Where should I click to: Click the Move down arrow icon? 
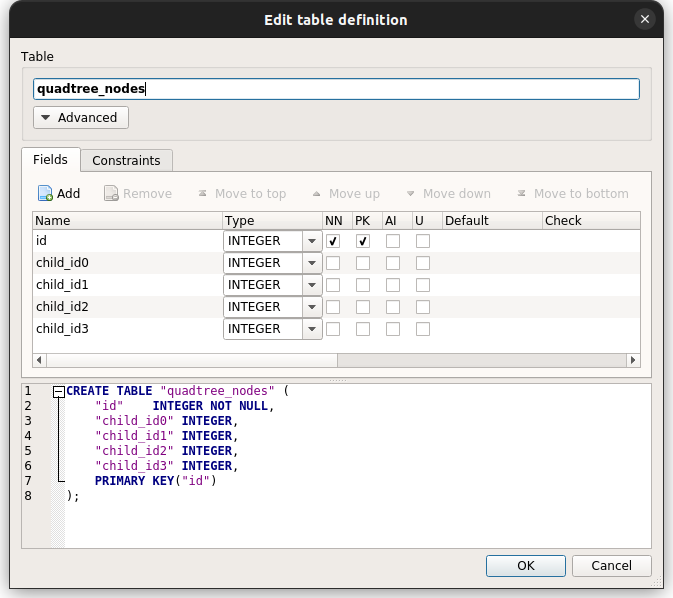(x=410, y=194)
